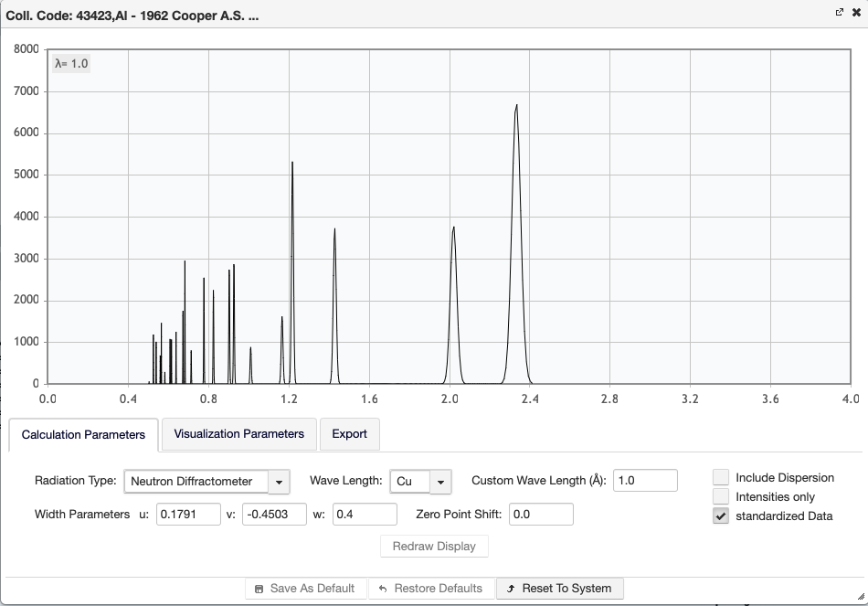The height and width of the screenshot is (606, 868).
Task: Select the width parameter w field
Action: coord(365,515)
